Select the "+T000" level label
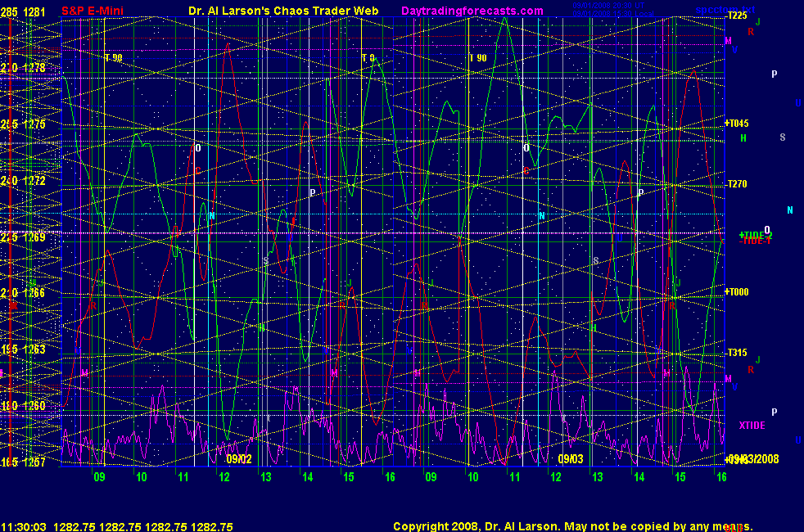Image resolution: width=804 pixels, height=532 pixels. point(737,291)
